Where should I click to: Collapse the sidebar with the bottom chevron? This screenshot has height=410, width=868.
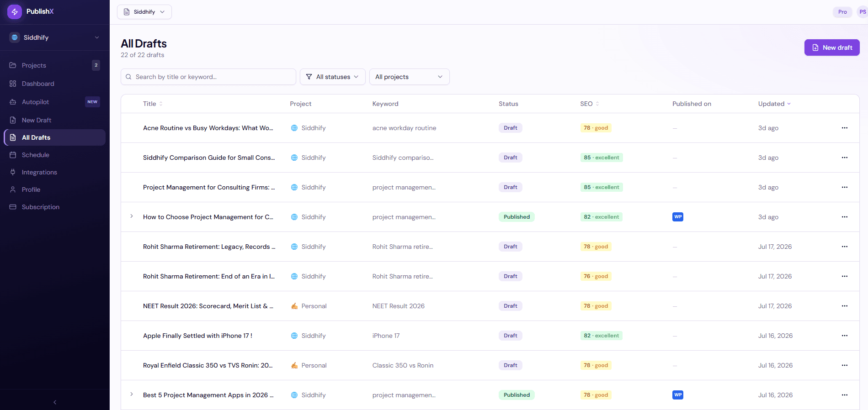click(55, 402)
